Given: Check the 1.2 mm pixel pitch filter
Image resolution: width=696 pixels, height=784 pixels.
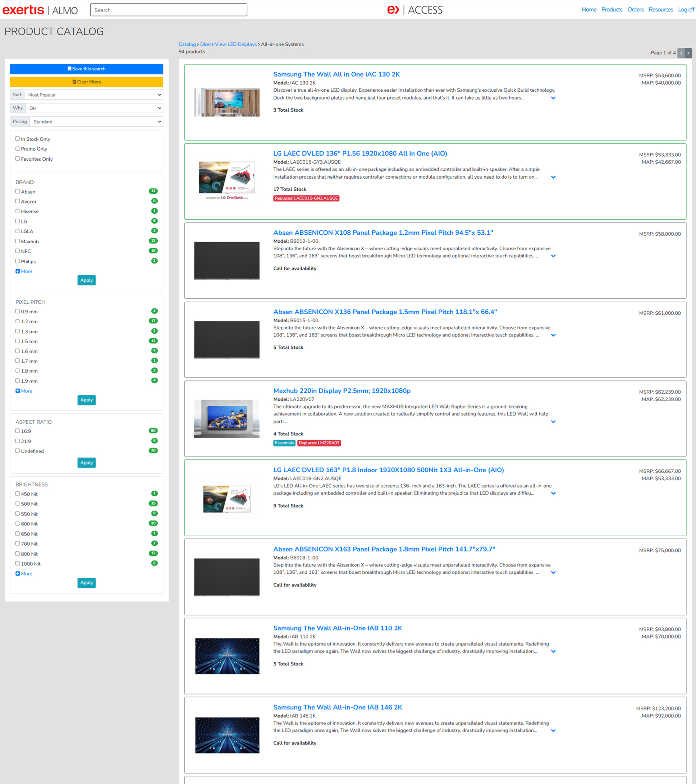Looking at the screenshot, I should tap(18, 321).
